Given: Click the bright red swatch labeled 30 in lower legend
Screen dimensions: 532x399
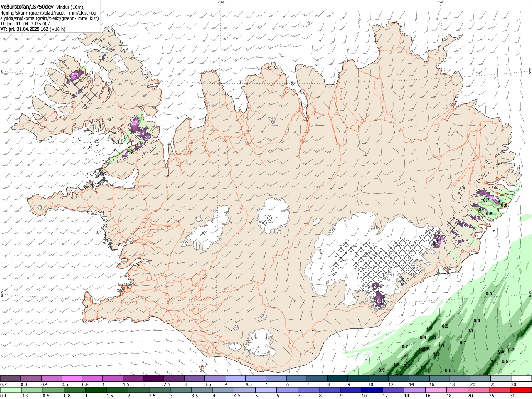Looking at the screenshot, I should coord(520,390).
